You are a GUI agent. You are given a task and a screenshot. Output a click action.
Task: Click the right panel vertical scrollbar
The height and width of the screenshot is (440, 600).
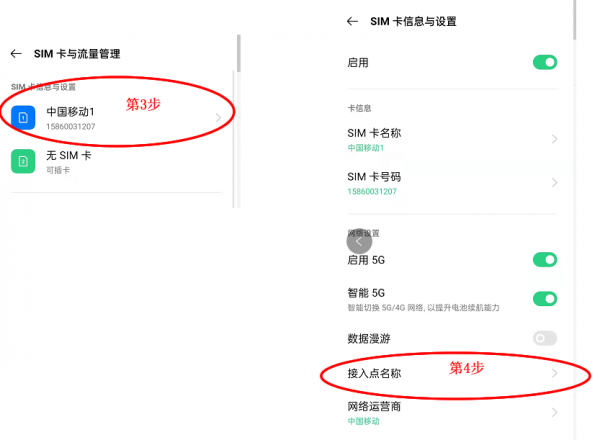click(x=574, y=20)
